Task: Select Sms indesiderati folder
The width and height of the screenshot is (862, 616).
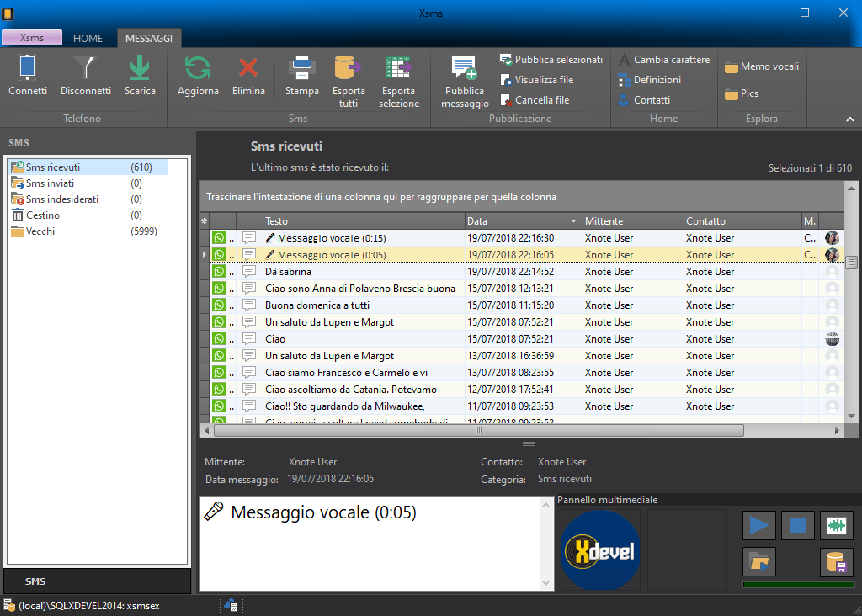Action: 88,199
